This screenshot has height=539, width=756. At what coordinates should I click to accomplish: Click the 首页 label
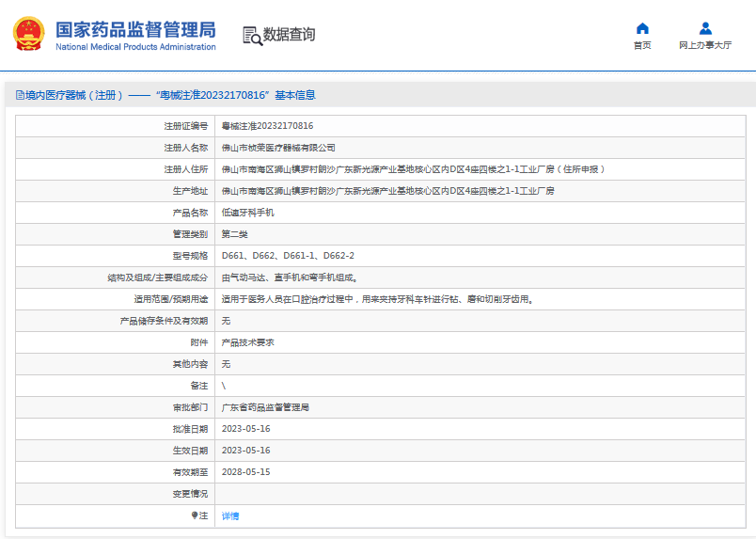point(642,45)
